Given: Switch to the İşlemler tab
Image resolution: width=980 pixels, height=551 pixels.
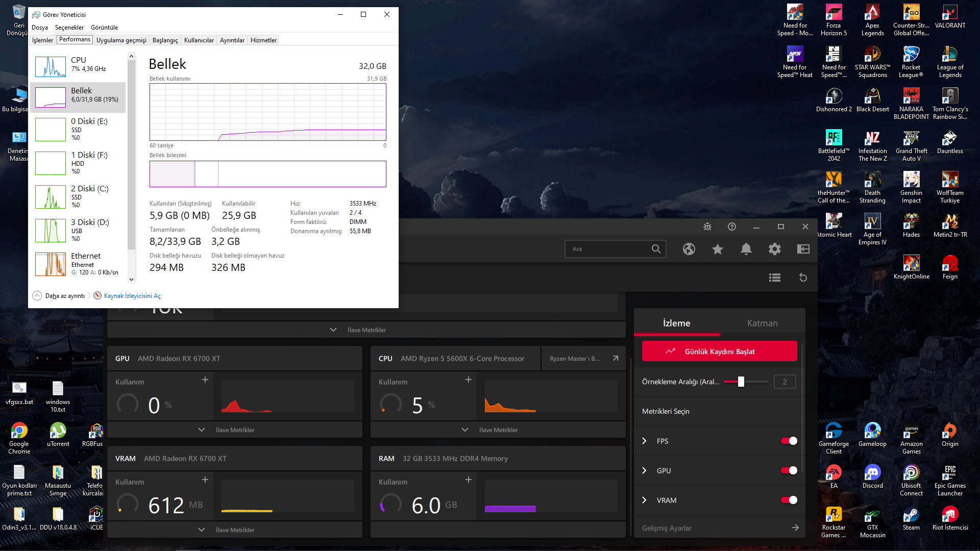Looking at the screenshot, I should [43, 40].
